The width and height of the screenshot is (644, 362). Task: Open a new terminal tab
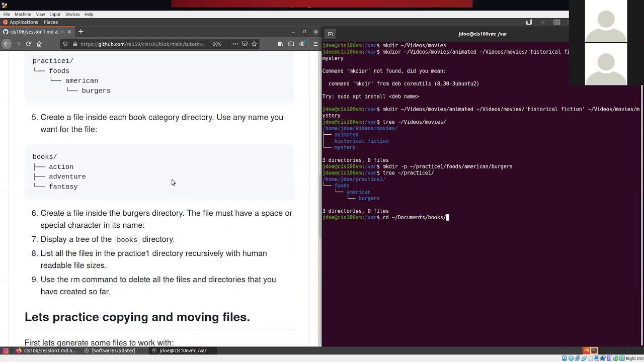pos(330,34)
